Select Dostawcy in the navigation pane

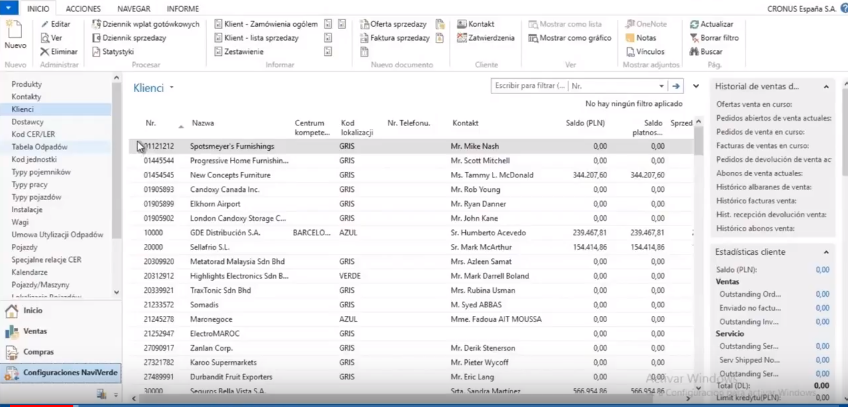point(28,122)
